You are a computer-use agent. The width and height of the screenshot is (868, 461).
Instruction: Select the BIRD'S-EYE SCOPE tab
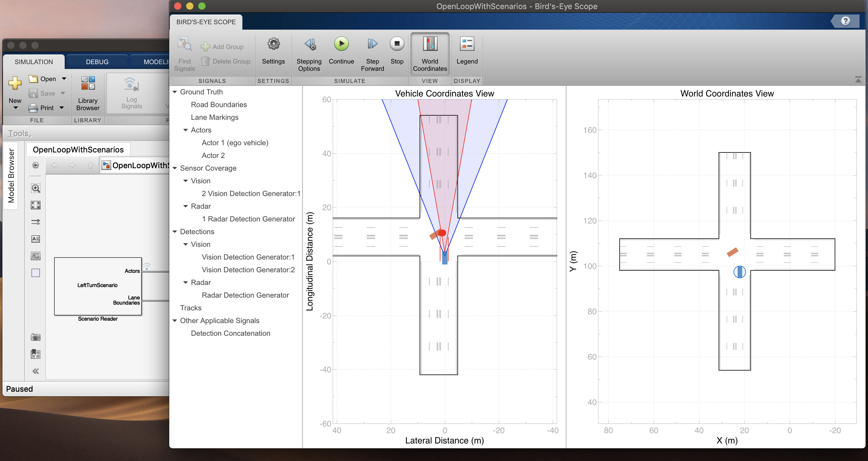tap(206, 22)
